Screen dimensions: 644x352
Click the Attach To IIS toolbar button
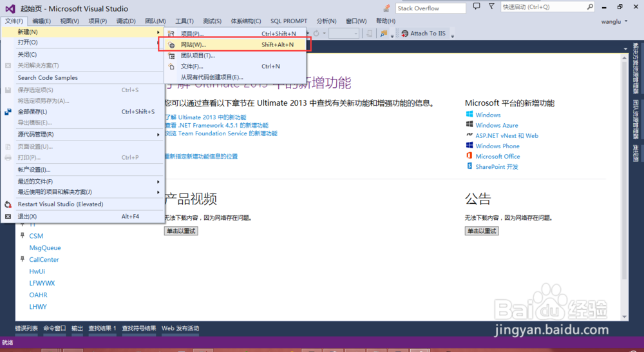(x=424, y=34)
